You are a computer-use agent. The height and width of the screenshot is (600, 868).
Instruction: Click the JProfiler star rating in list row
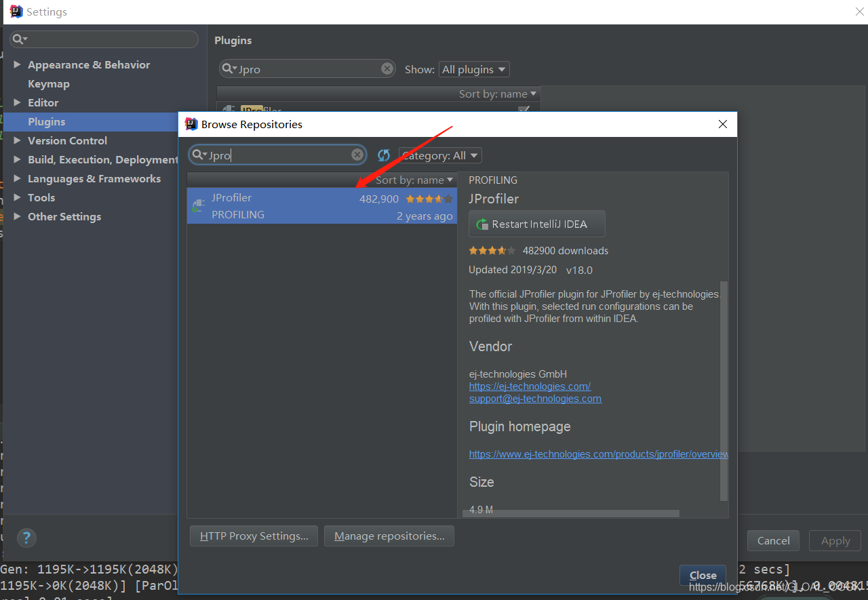click(429, 199)
